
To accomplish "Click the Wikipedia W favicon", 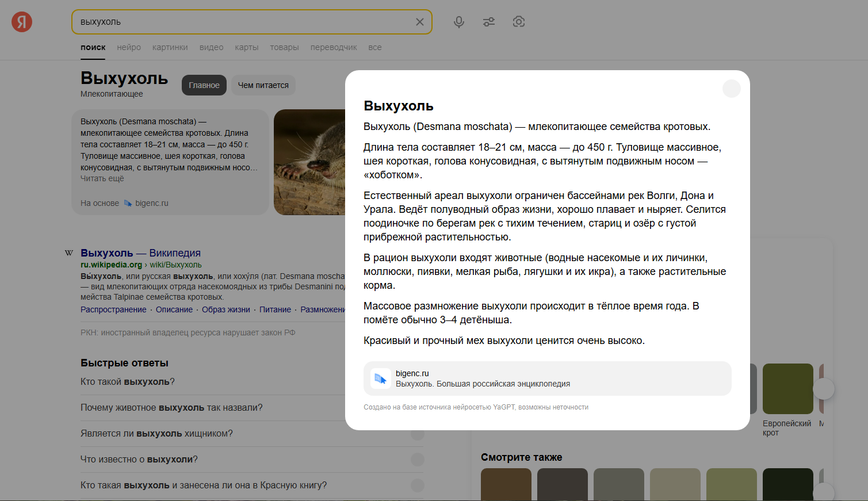I will pyautogui.click(x=69, y=253).
